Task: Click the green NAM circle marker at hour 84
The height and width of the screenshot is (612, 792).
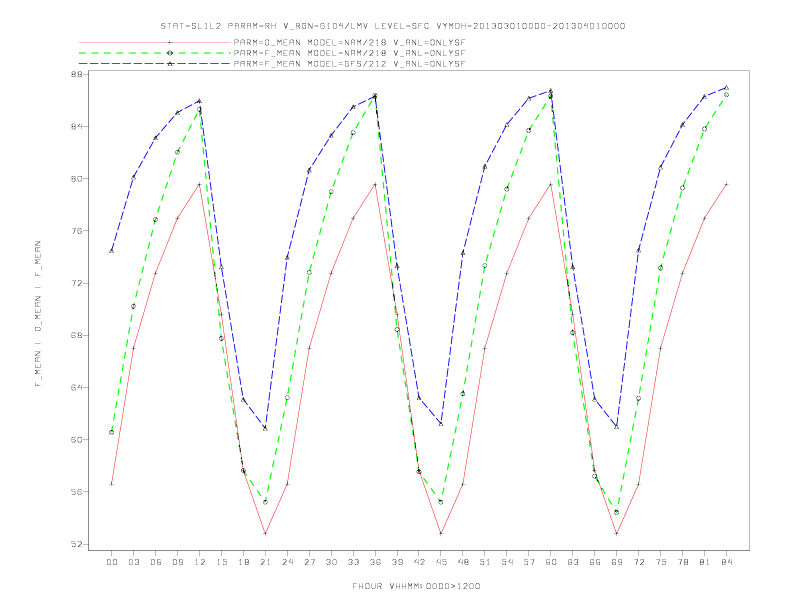Action: (727, 94)
